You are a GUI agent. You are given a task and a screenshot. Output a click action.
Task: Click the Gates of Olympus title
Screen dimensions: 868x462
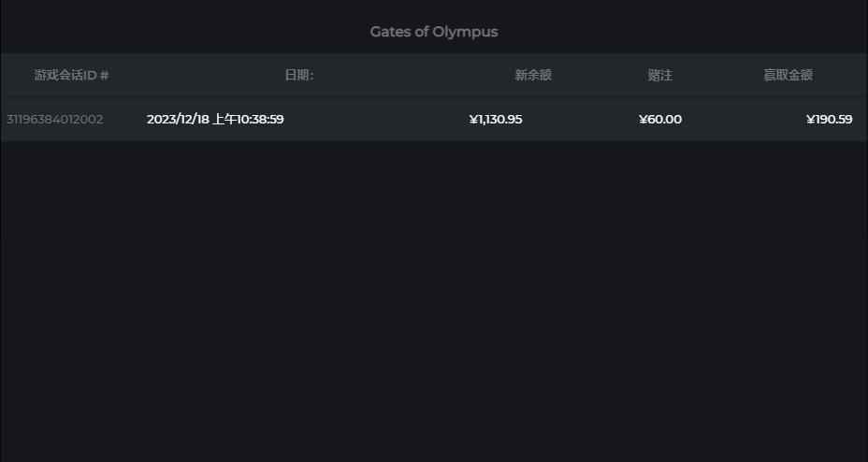tap(434, 32)
